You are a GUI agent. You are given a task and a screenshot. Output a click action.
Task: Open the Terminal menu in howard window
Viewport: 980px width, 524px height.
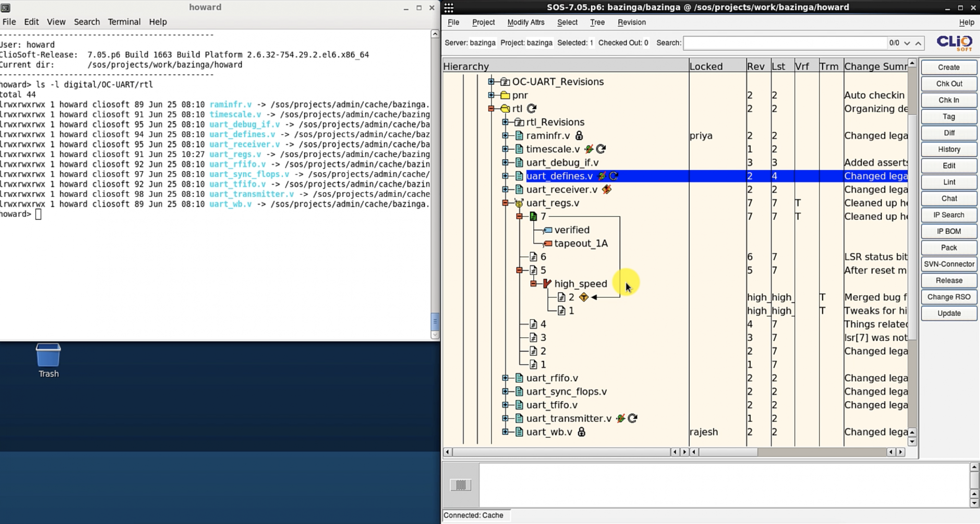tap(124, 22)
